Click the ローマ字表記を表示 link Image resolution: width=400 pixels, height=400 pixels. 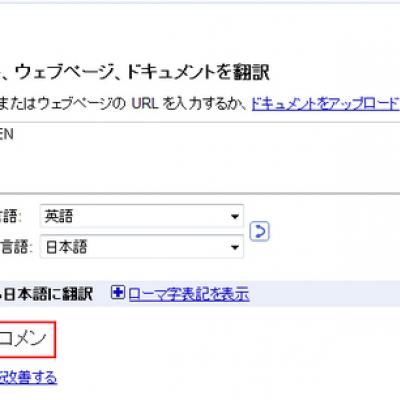coord(189,294)
